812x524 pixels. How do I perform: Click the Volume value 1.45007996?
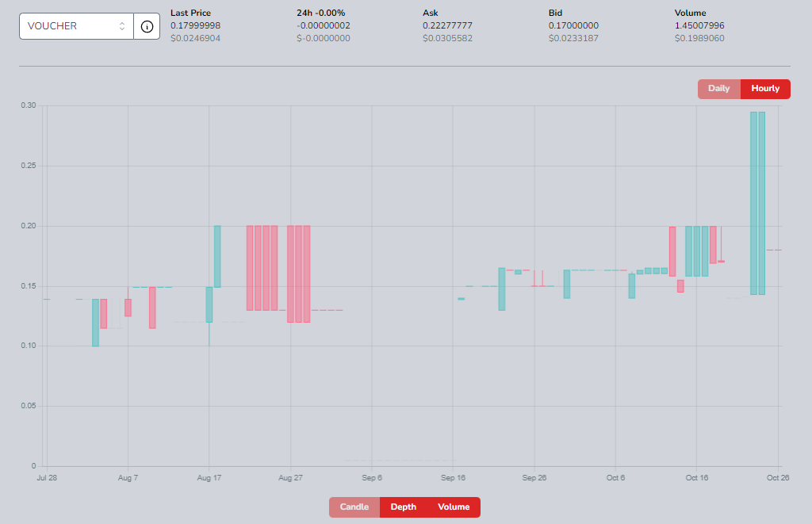(x=699, y=25)
